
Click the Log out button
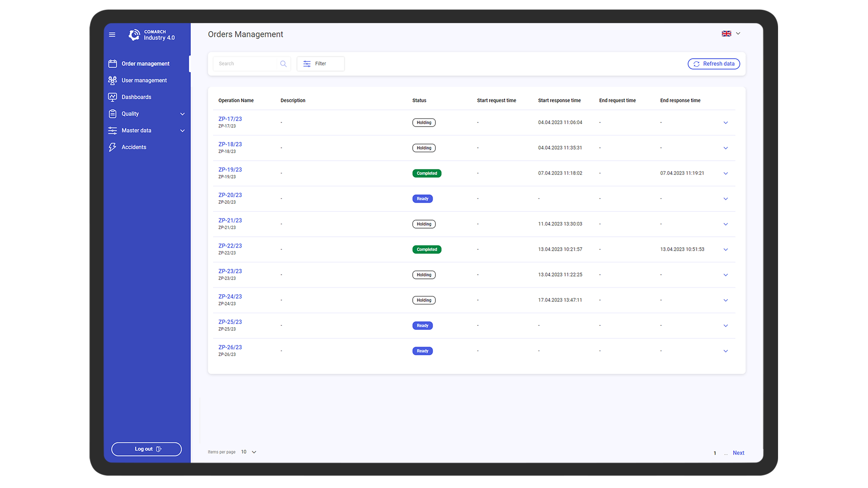click(x=146, y=449)
